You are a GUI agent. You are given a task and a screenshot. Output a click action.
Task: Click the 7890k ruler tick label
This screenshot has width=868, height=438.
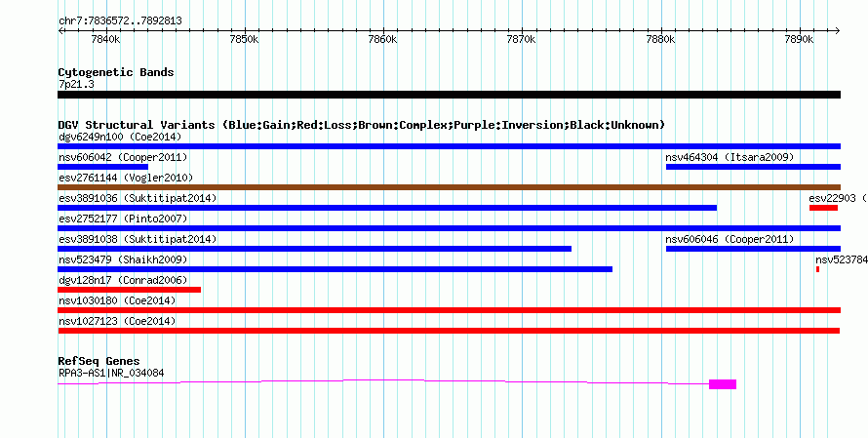800,40
